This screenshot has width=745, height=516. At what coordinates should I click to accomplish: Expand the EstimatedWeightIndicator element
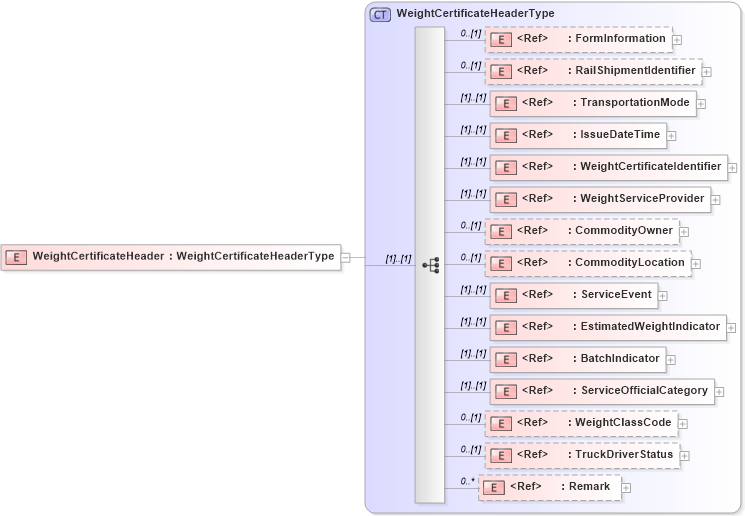(731, 328)
